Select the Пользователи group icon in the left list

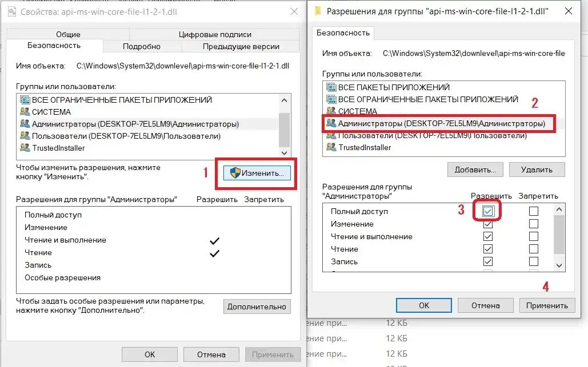click(25, 136)
